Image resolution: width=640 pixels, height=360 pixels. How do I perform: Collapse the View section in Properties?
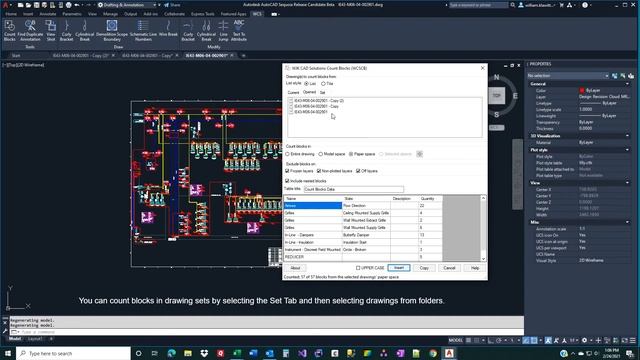coord(627,183)
